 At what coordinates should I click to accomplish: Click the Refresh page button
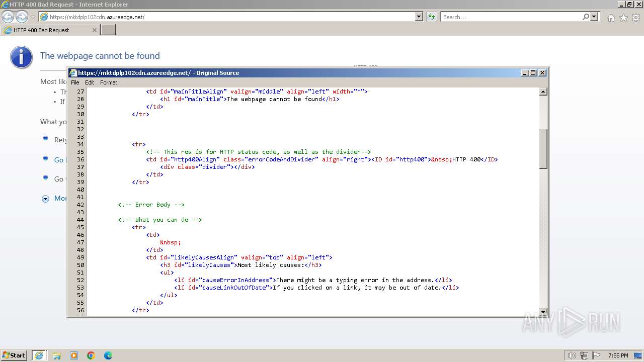(431, 17)
